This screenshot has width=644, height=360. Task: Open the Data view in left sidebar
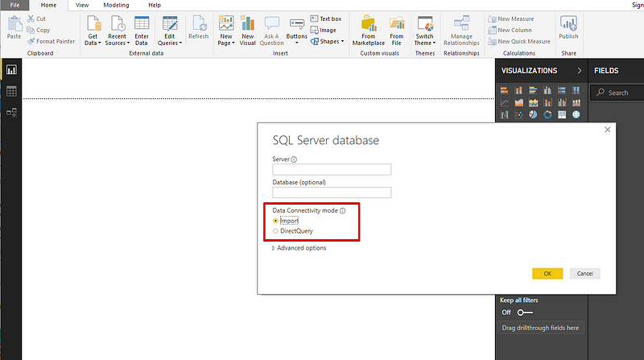[11, 91]
